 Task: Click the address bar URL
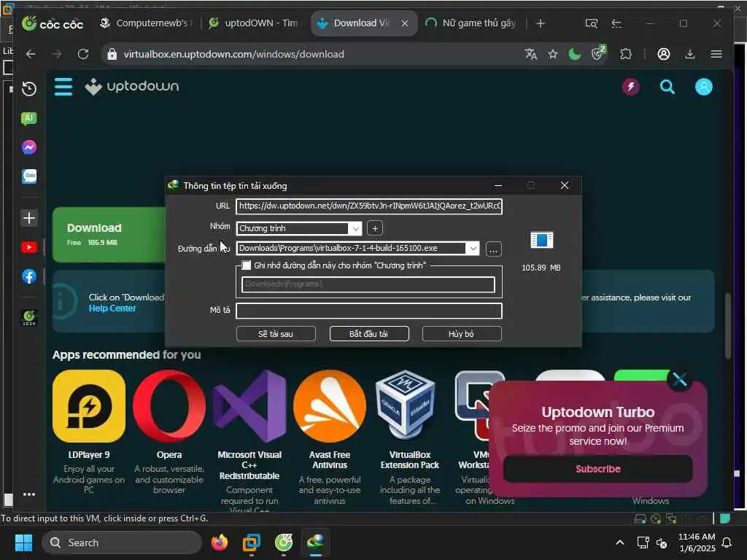click(234, 54)
